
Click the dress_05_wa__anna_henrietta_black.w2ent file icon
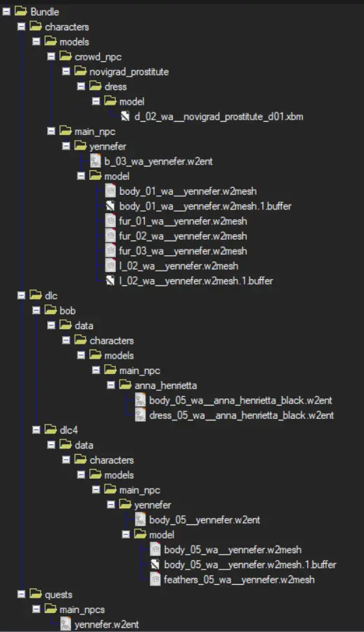point(140,415)
